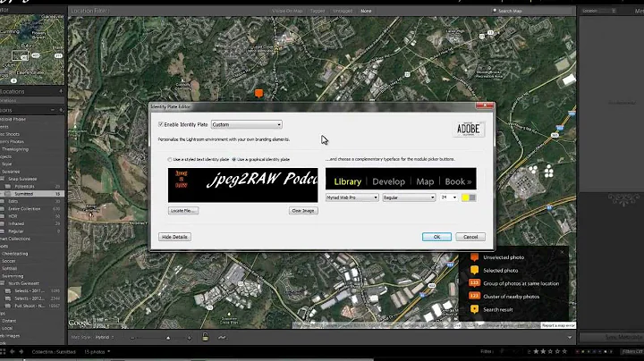Click 'Report a map error' link
This screenshot has height=361, width=644.
(x=558, y=325)
